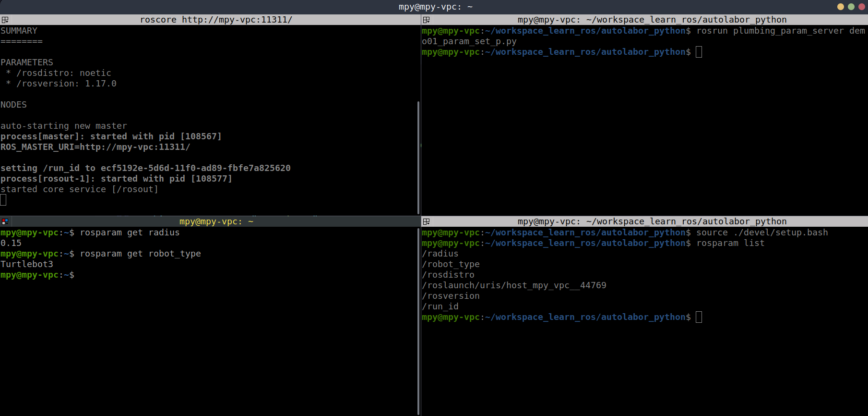Select the roscore http://mpy-vpc:11311/ pane title bar
This screenshot has height=416, width=868.
(216, 20)
